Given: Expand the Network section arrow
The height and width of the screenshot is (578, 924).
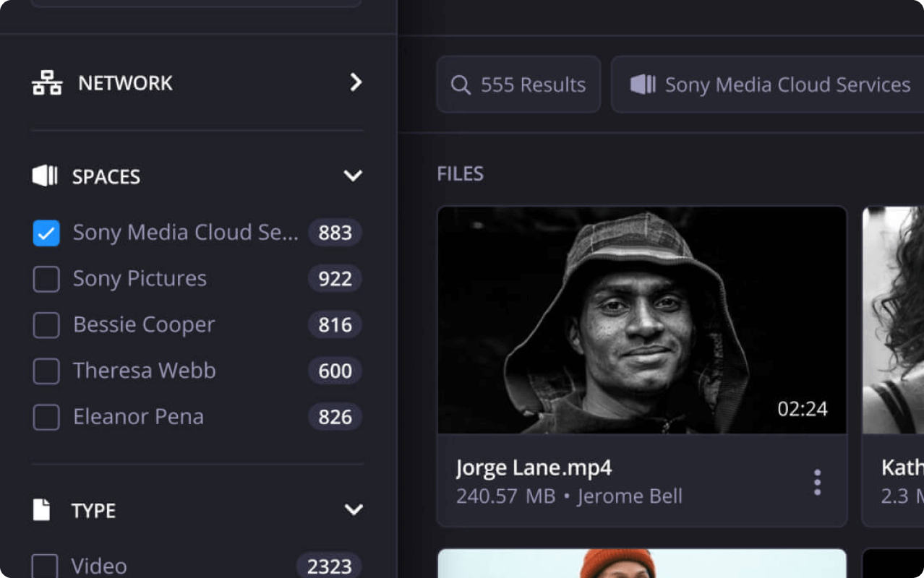Looking at the screenshot, I should pos(355,82).
